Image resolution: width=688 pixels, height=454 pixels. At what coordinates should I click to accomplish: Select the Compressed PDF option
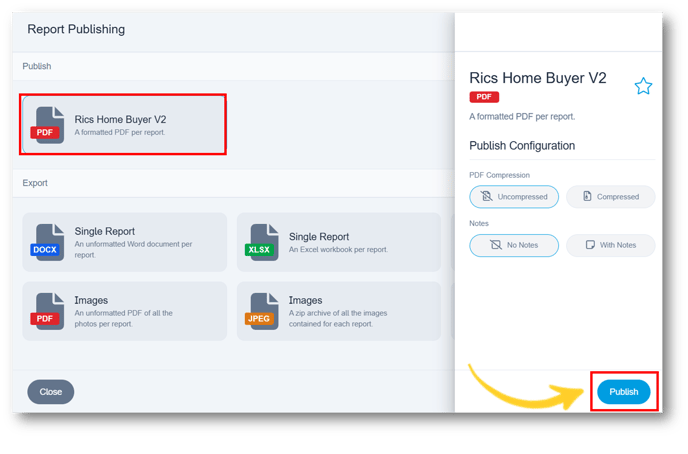click(610, 197)
